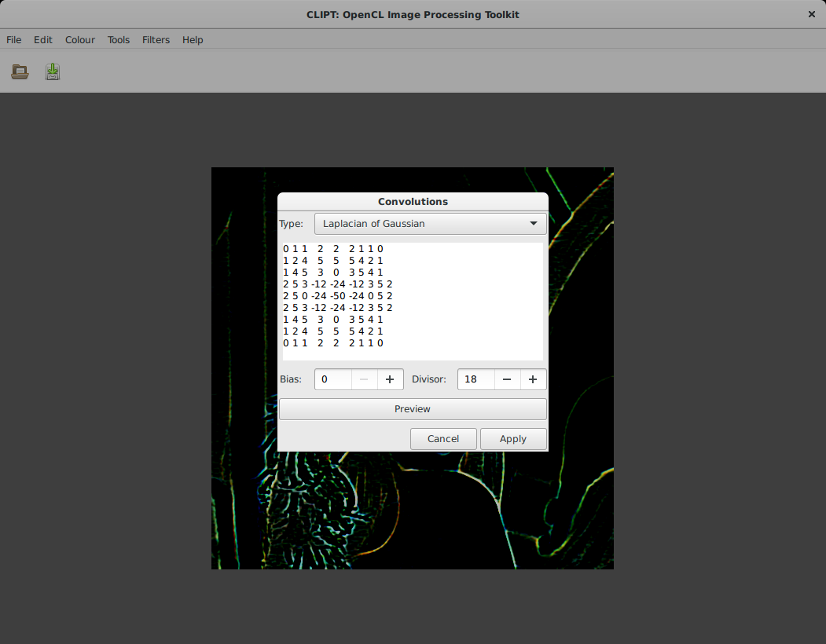This screenshot has width=826, height=644.
Task: Click the Open file toolbar icon
Action: pyautogui.click(x=20, y=72)
